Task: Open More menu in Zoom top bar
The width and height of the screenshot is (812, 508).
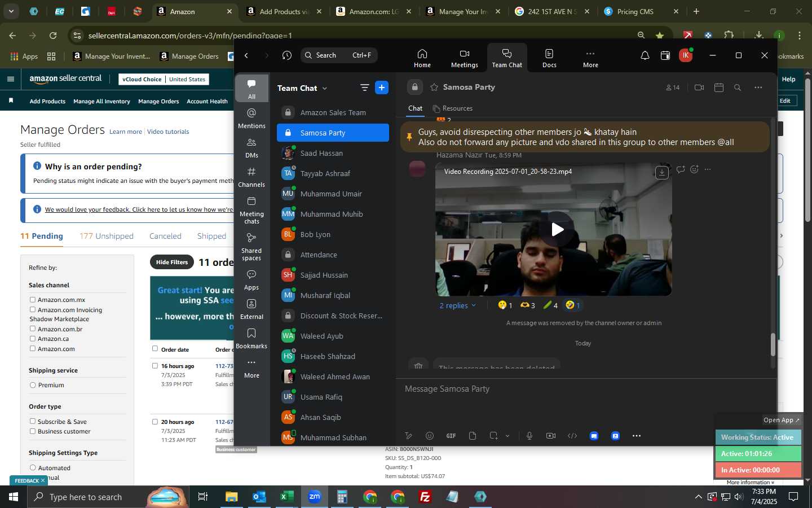Action: (x=590, y=58)
